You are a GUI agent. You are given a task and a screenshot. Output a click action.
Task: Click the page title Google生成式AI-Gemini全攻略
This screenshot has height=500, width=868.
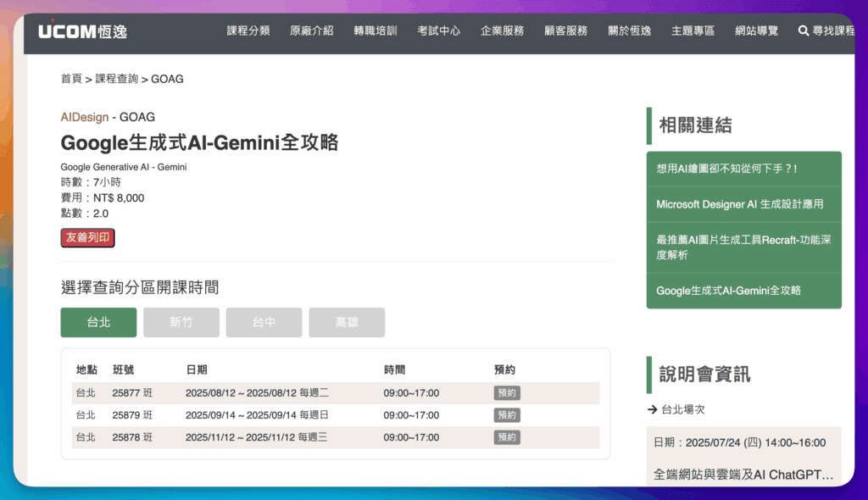pos(199,143)
